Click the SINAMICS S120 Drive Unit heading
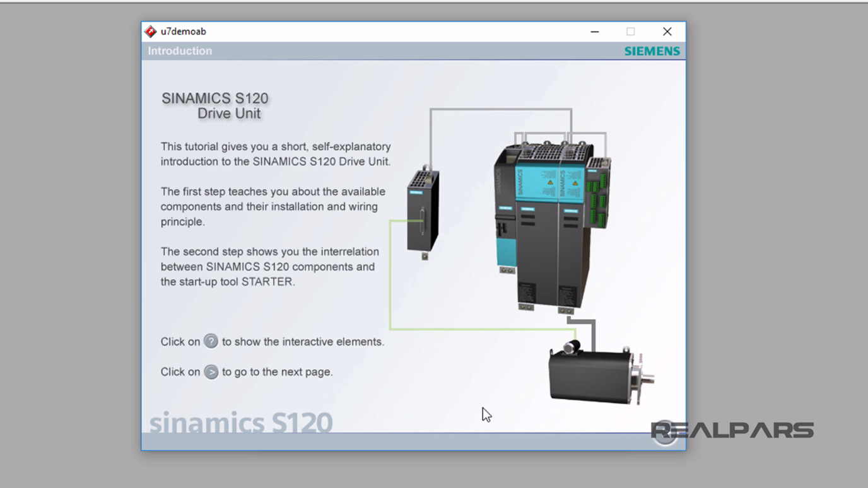Viewport: 868px width, 488px height. (x=215, y=106)
